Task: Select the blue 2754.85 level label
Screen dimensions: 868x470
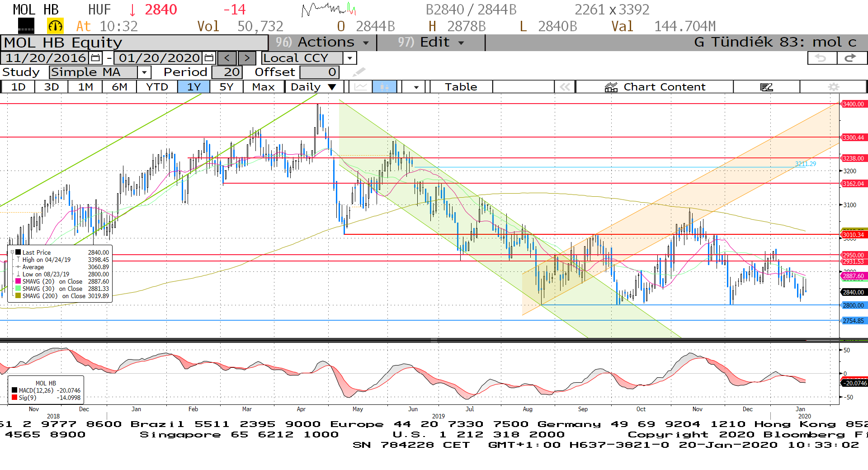Action: 854,321
